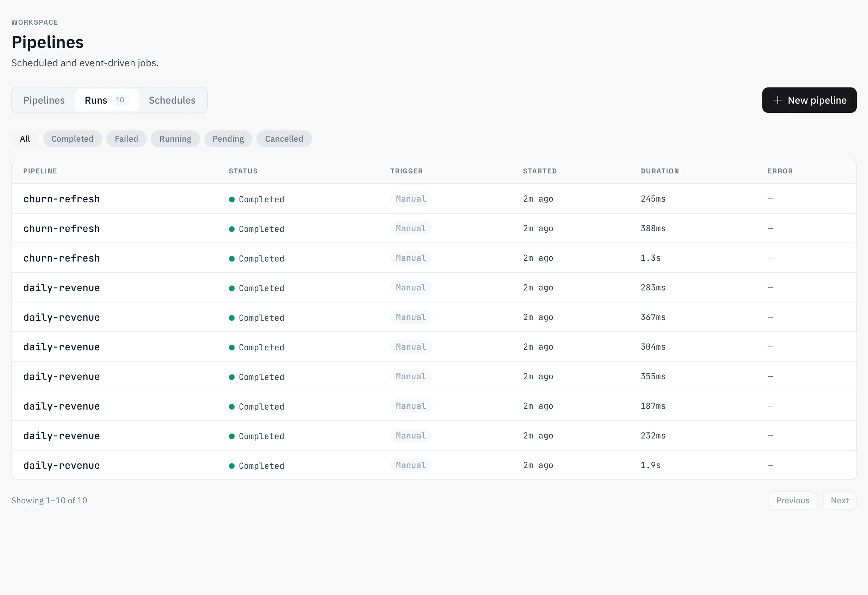The height and width of the screenshot is (595, 868).
Task: Click the 187ms duration value
Action: point(653,406)
